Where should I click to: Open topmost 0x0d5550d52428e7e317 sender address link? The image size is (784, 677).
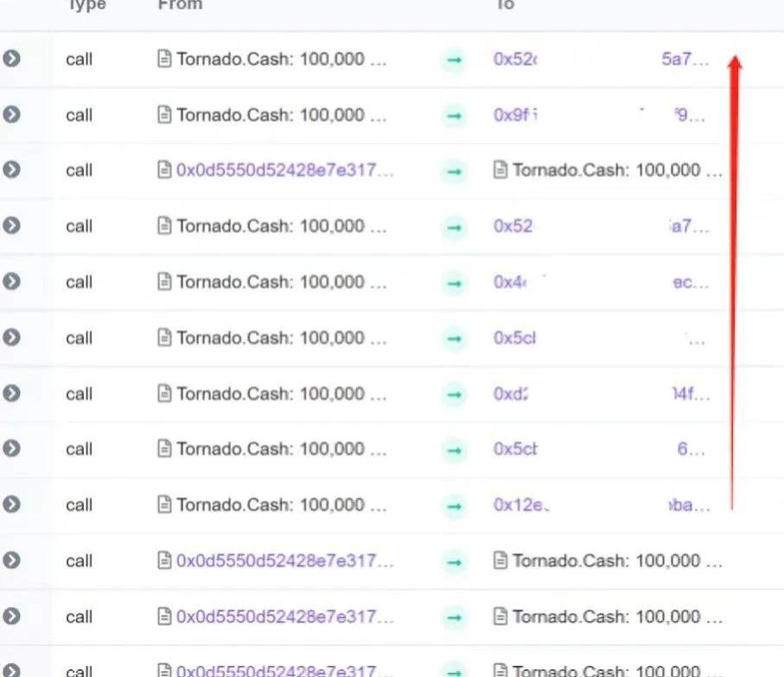tap(284, 170)
